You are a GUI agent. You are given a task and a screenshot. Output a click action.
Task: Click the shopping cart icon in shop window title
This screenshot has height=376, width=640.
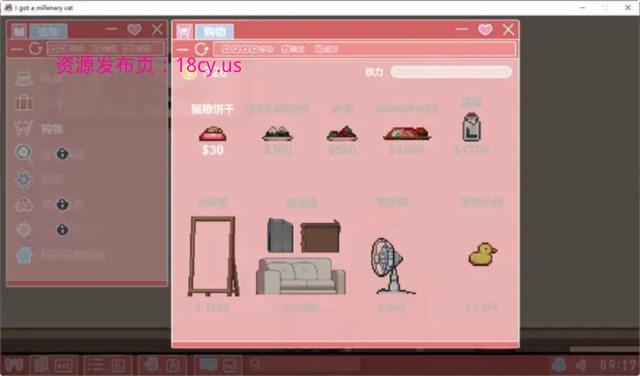(184, 31)
